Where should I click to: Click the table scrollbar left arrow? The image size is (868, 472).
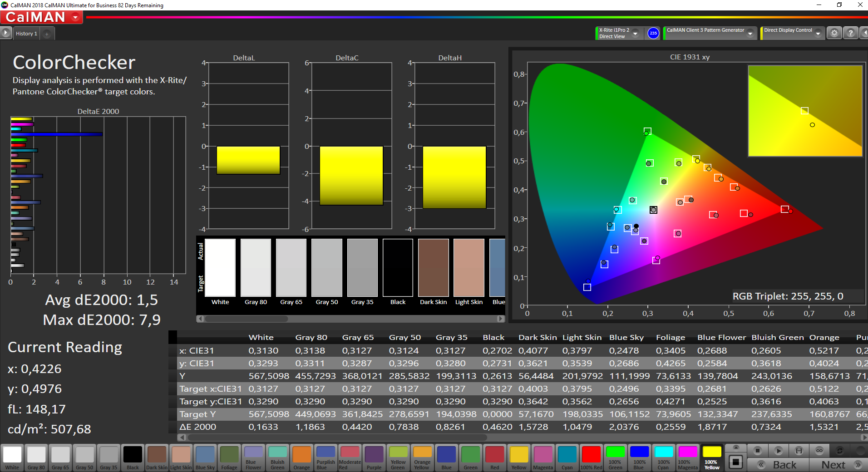pyautogui.click(x=182, y=438)
